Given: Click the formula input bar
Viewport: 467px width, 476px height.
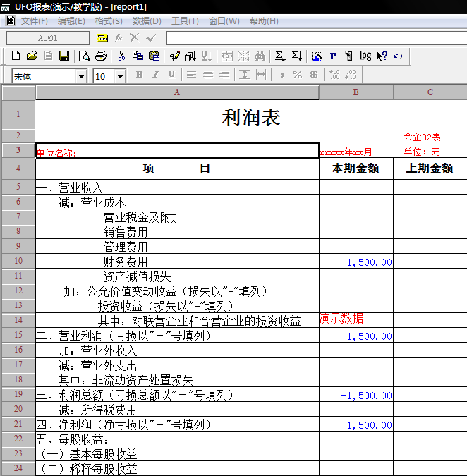Looking at the screenshot, I should 317,38.
